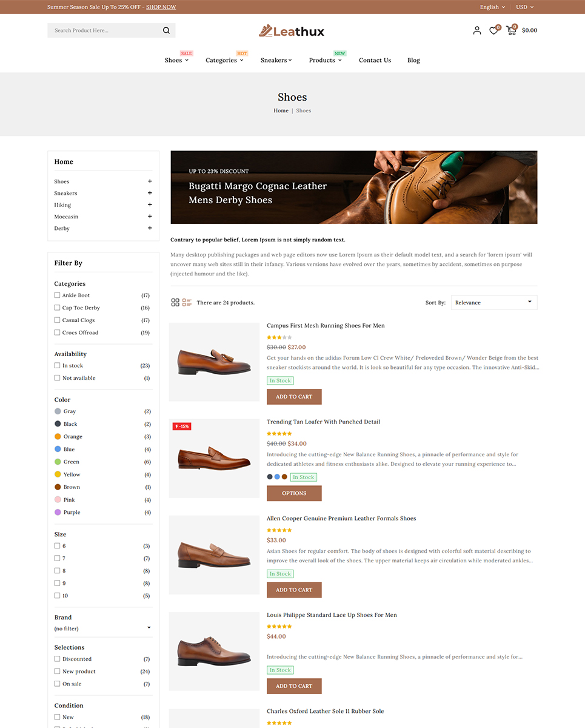Go to the Contact Us page
The image size is (585, 728).
[375, 60]
